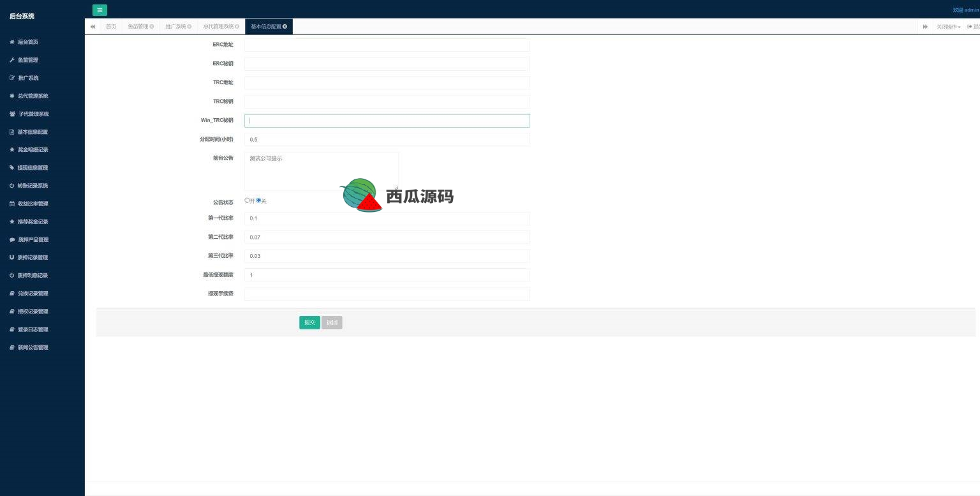Click the calendar icon beside 收益比率管理

(12, 204)
